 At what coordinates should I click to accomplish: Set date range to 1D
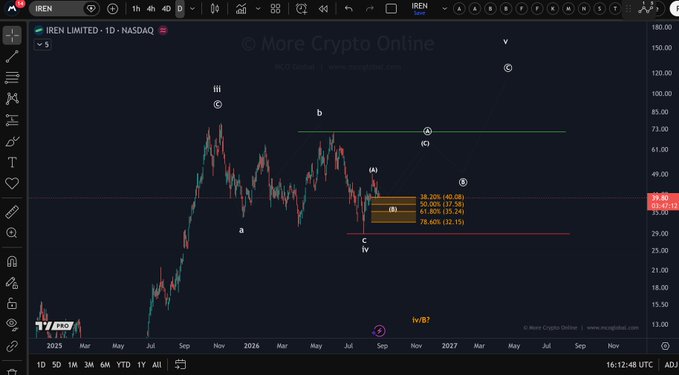pos(41,365)
